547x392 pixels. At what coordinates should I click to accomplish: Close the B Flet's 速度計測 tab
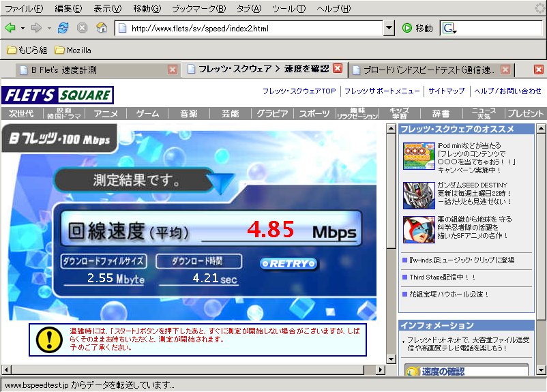pyautogui.click(x=173, y=70)
